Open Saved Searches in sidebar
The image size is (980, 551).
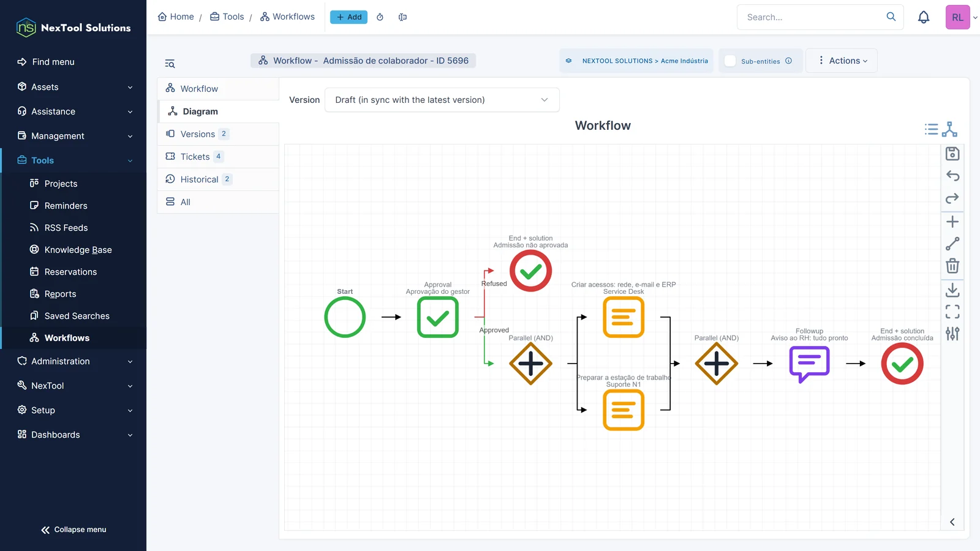pyautogui.click(x=70, y=316)
